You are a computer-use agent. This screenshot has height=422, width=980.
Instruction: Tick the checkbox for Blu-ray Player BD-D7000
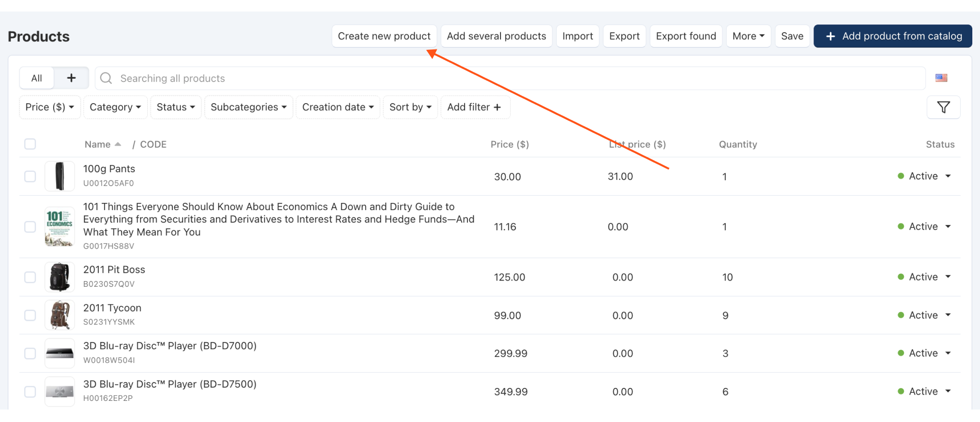click(30, 353)
